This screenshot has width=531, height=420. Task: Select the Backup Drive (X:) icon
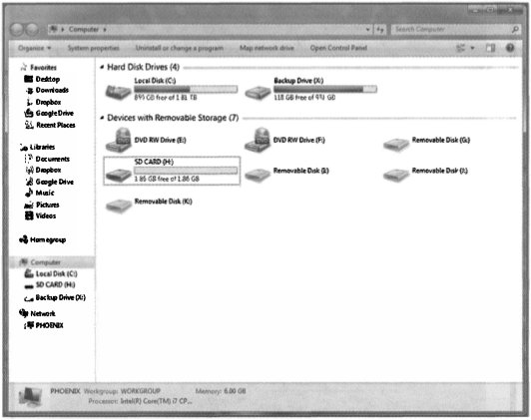click(x=258, y=92)
